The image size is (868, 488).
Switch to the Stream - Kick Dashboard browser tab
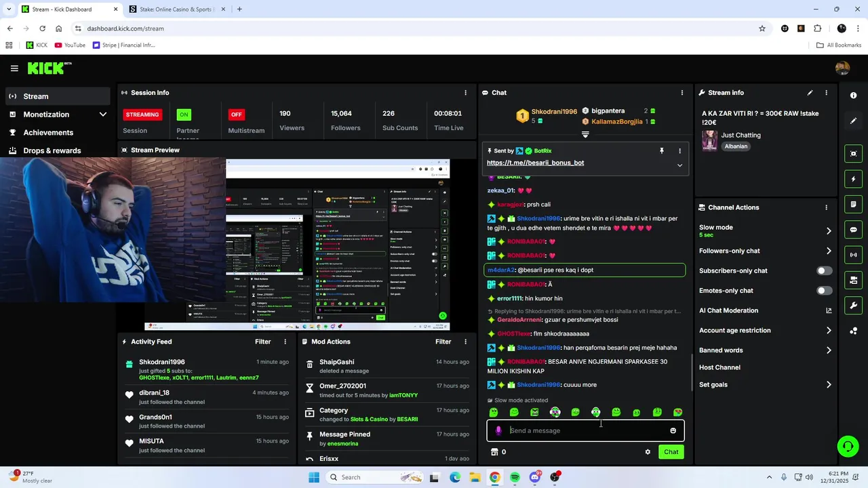click(x=68, y=9)
